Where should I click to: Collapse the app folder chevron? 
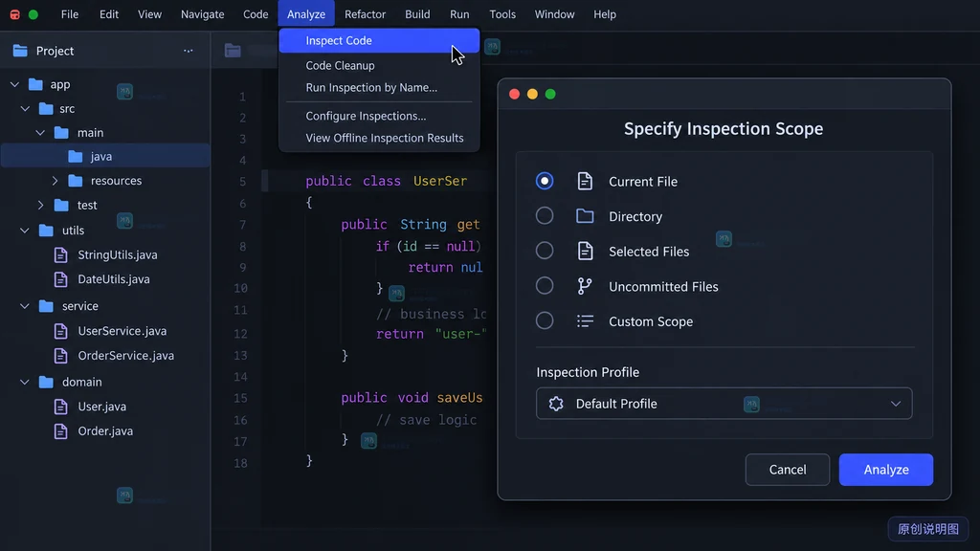click(x=14, y=84)
